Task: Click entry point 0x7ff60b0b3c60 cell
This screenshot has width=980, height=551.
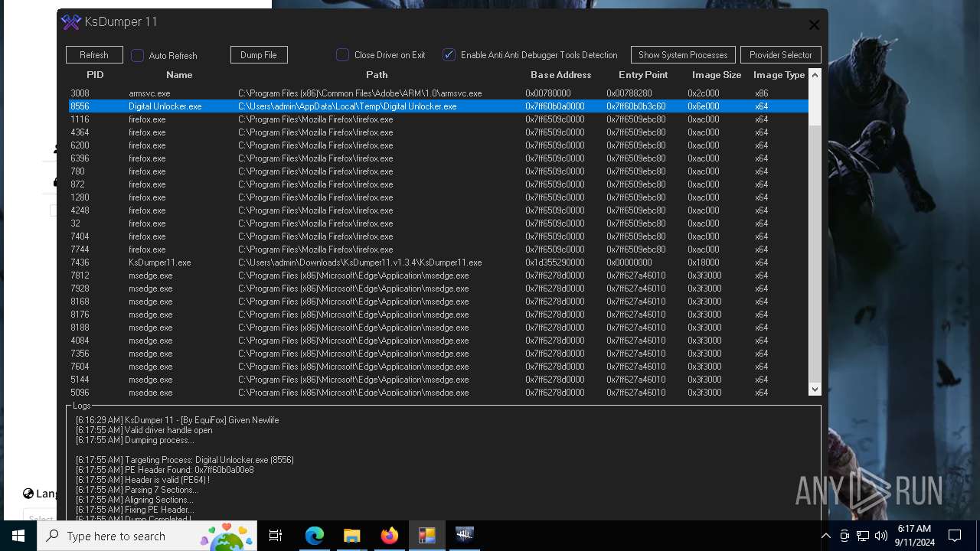Action: point(635,106)
